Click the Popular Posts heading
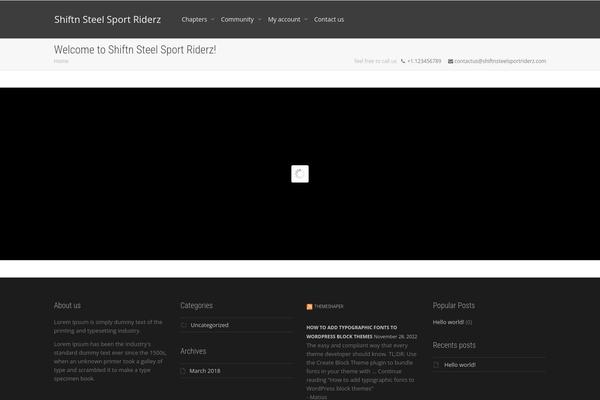The width and height of the screenshot is (600, 400). (x=454, y=305)
